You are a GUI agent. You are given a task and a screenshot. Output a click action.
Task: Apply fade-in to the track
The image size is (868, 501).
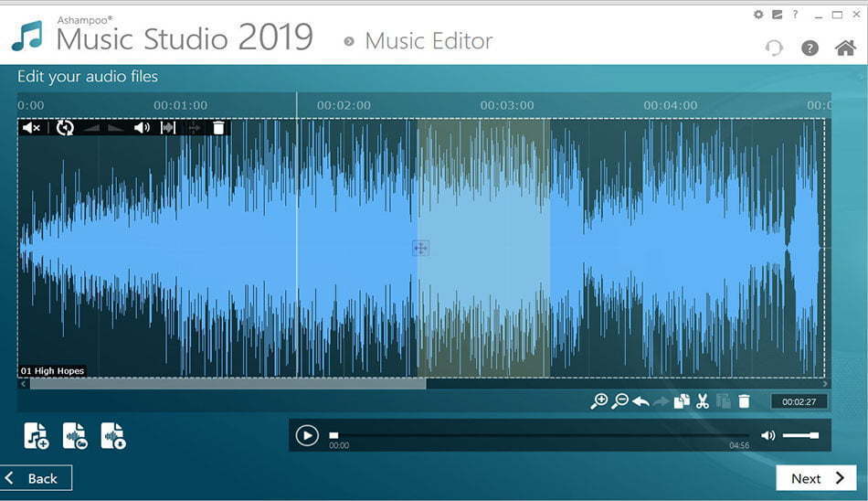92,129
